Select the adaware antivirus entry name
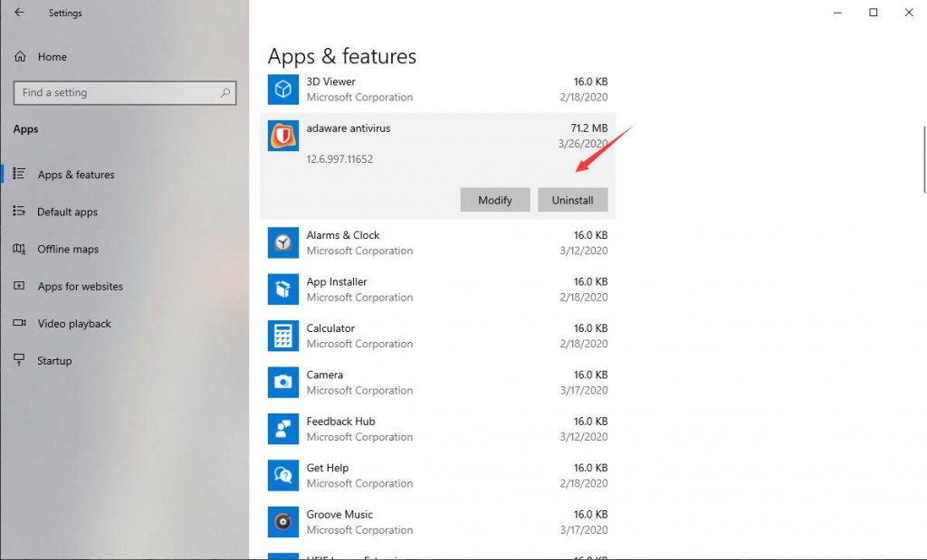The width and height of the screenshot is (927, 560). [x=349, y=128]
